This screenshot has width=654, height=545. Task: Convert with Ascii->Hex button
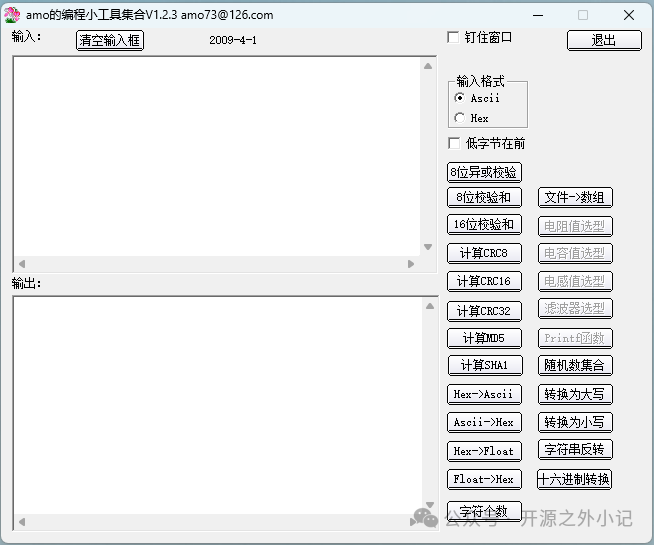click(484, 422)
